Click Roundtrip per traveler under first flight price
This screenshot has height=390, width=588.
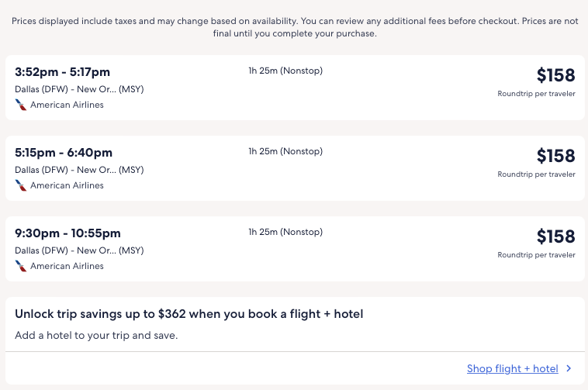pyautogui.click(x=536, y=94)
